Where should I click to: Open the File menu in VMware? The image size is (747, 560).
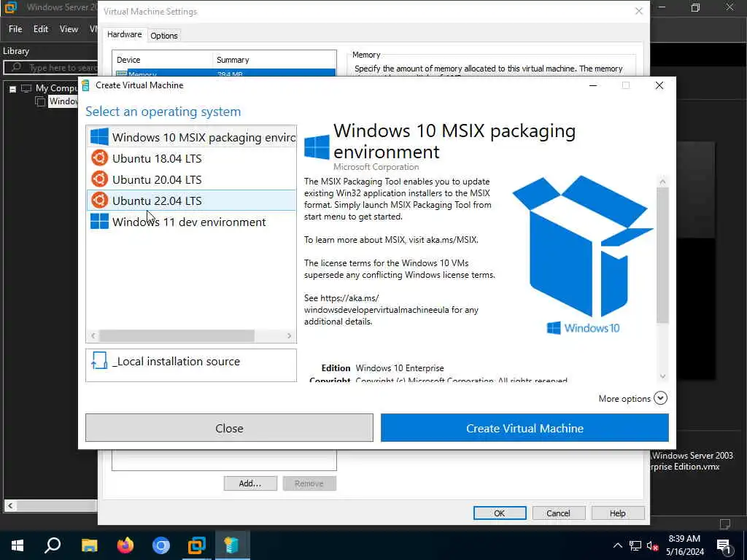click(15, 29)
